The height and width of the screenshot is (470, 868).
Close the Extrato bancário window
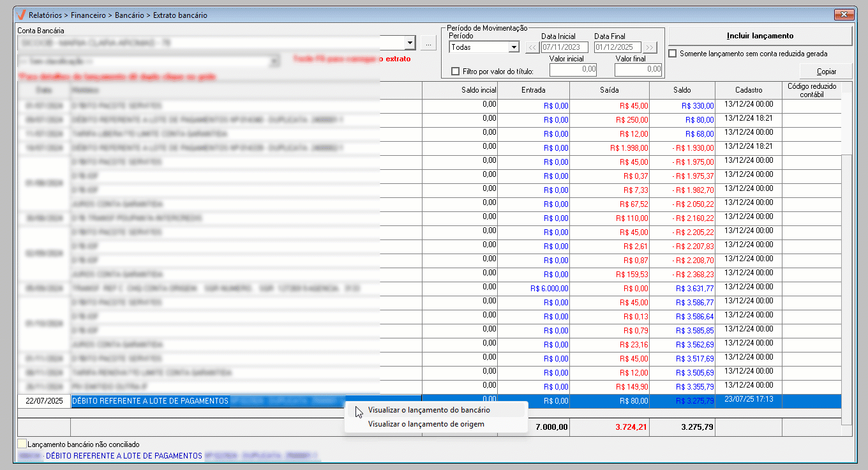click(x=844, y=15)
